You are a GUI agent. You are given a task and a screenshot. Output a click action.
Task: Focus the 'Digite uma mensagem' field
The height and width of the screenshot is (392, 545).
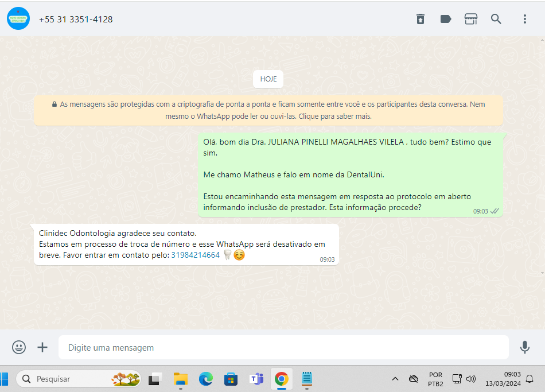283,347
